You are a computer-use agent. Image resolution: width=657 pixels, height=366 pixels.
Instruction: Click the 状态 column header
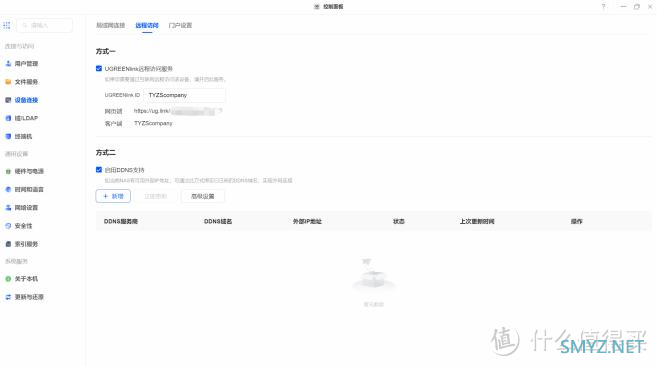398,221
